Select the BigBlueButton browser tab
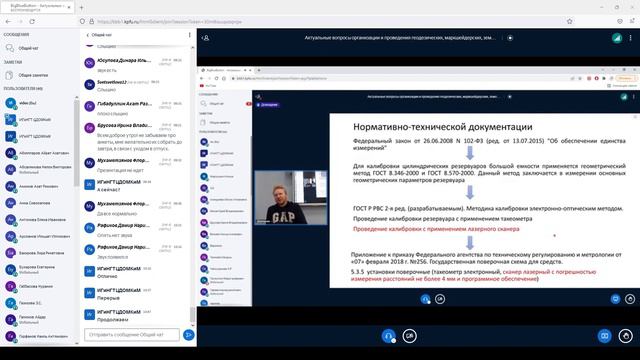640x360 pixels. [38, 7]
